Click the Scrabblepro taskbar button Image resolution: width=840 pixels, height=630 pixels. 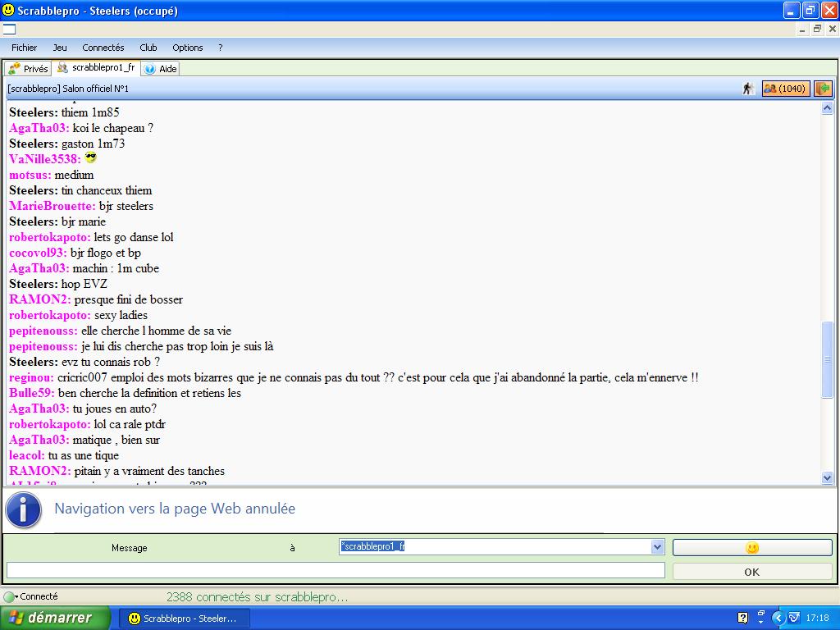point(184,619)
